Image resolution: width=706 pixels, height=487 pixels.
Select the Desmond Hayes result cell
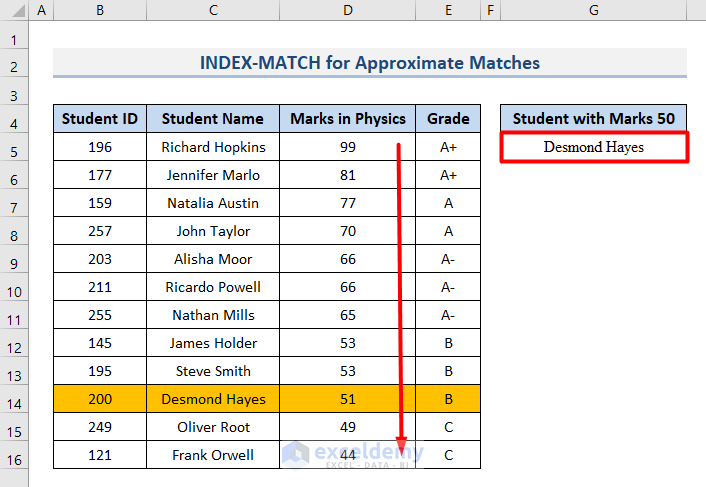coord(594,147)
